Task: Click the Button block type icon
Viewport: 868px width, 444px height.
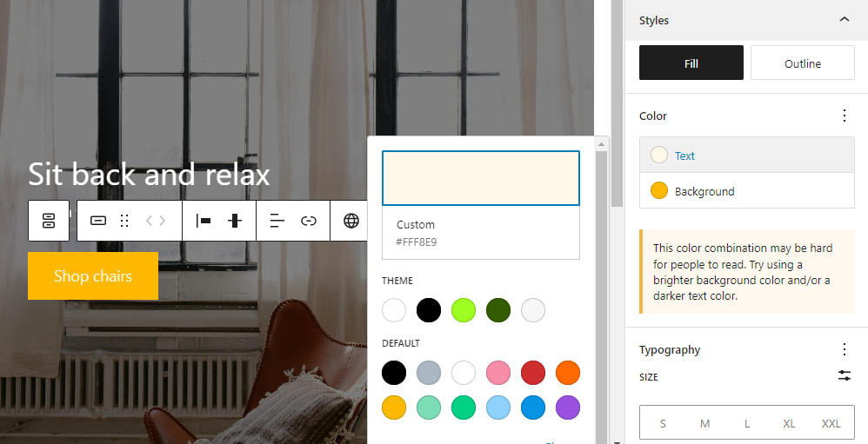Action: pyautogui.click(x=98, y=221)
